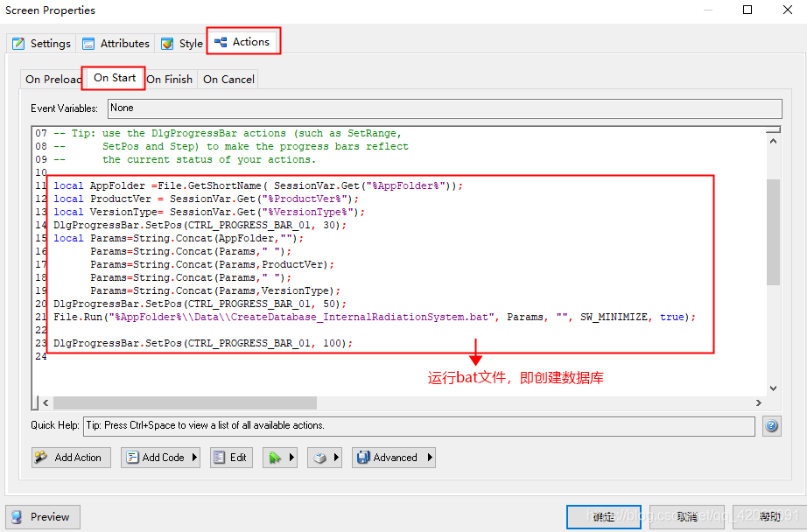Viewport: 807px width, 532px height.
Task: Open help with the blue question icon
Action: point(771,426)
